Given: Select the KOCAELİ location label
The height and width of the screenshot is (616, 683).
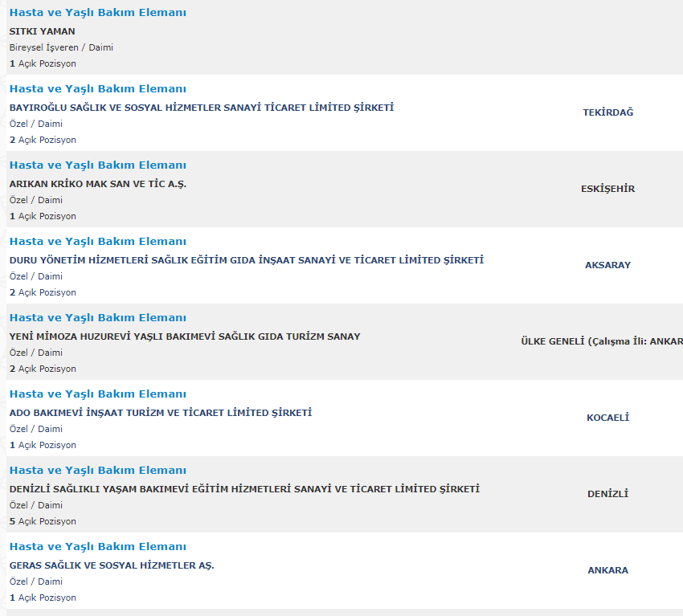Looking at the screenshot, I should point(607,418).
